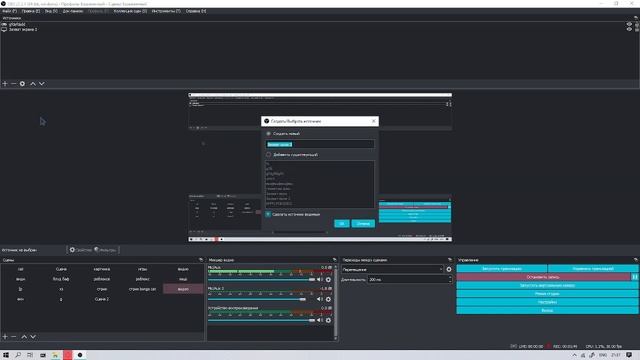Image resolution: width=640 pixels, height=360 pixels.
Task: Enable Режим студии button
Action: pyautogui.click(x=547, y=293)
